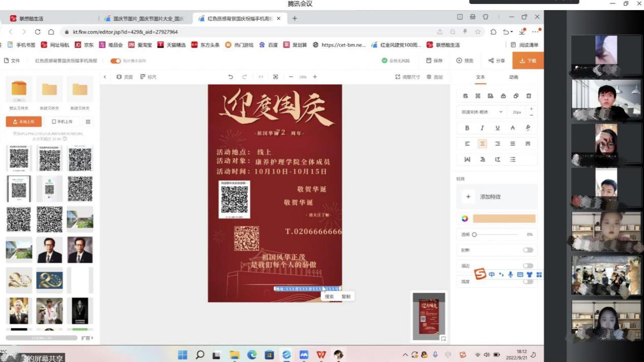
Task: Open the grid view icon beside 手机上传
Action: [88, 122]
